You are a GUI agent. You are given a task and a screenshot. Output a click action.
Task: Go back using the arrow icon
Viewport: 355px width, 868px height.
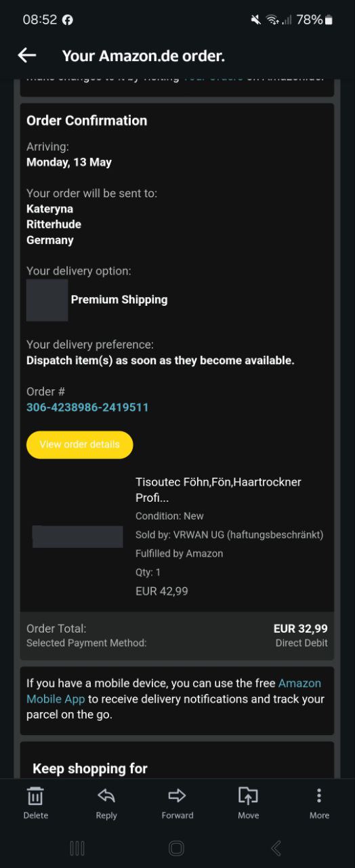[x=27, y=56]
